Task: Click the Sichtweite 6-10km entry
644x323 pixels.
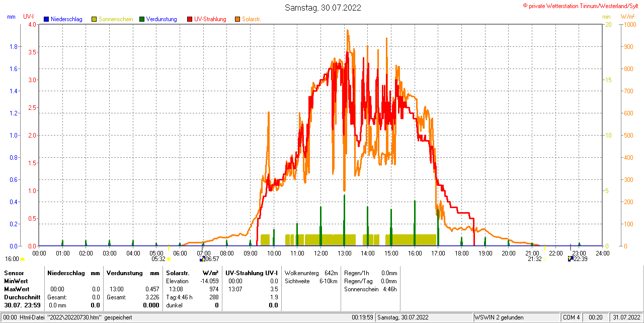Action: [311, 281]
